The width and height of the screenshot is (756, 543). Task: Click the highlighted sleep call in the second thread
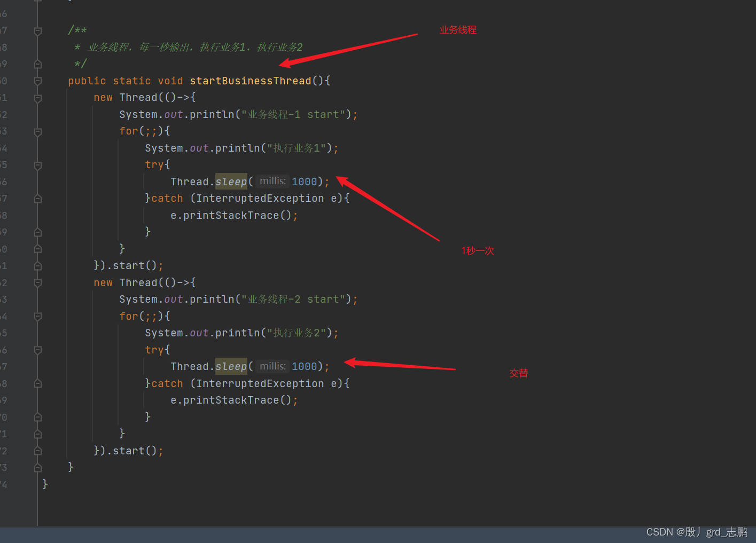[x=231, y=366]
